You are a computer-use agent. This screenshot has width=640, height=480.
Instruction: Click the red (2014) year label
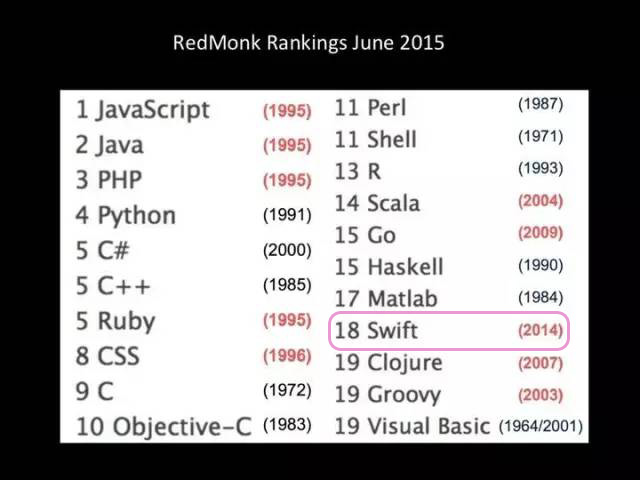540,330
